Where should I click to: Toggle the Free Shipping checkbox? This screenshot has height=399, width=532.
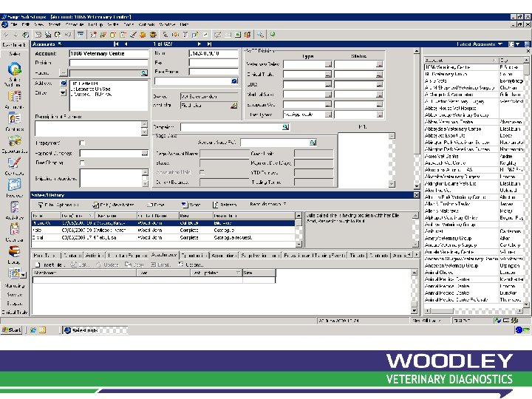click(x=82, y=163)
